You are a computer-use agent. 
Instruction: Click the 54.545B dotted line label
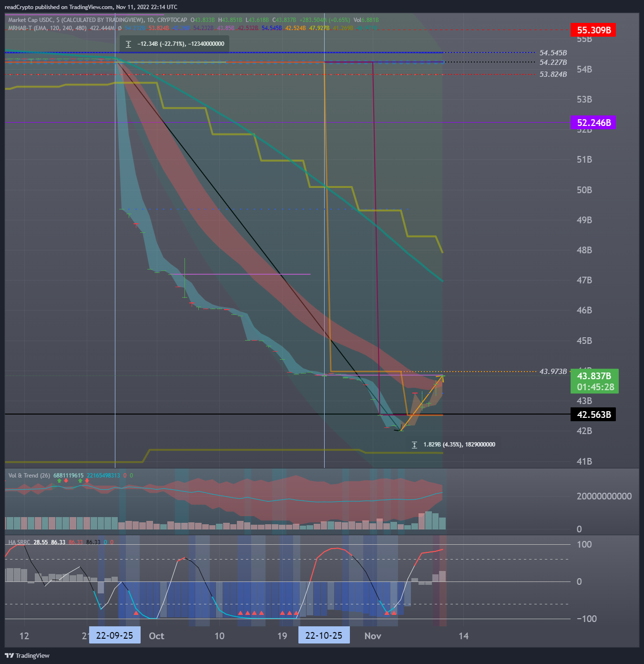pos(553,53)
